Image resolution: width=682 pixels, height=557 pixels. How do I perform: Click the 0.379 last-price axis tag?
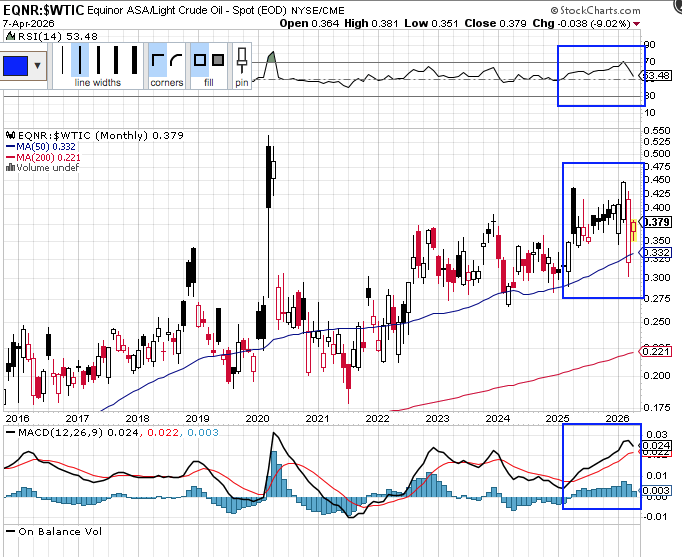656,222
